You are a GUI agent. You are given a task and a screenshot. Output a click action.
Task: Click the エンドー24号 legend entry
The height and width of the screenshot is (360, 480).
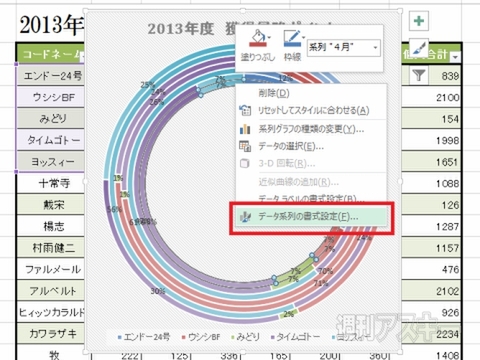pos(144,337)
